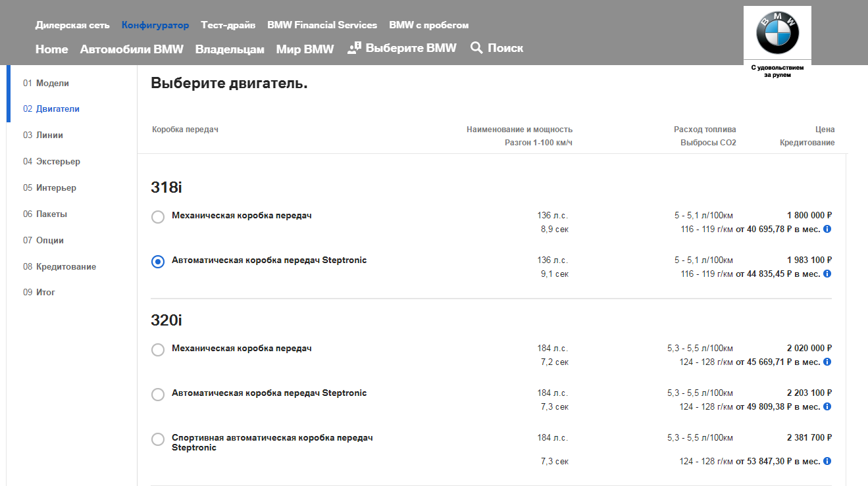Image resolution: width=868 pixels, height=486 pixels.
Task: Click the 1 800 000 ₽ price
Action: [809, 215]
